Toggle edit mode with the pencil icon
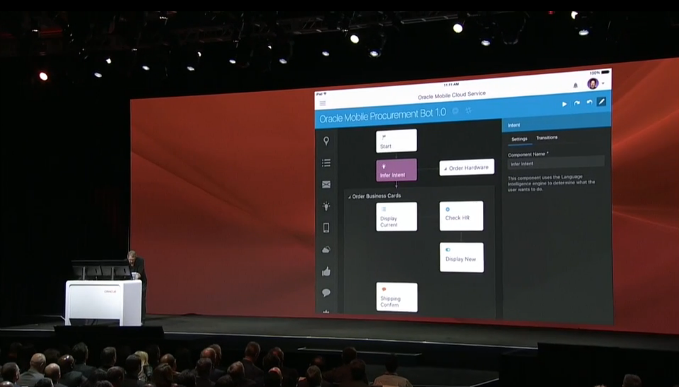 [601, 102]
